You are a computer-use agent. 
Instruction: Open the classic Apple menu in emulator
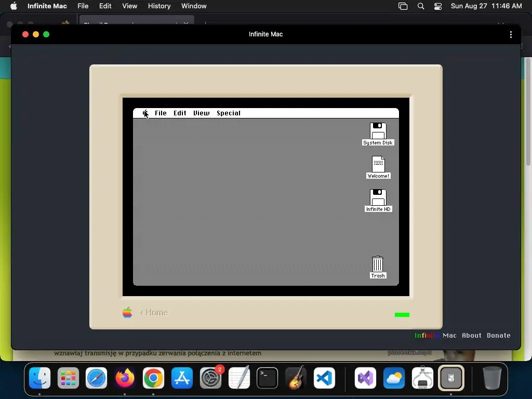click(x=145, y=113)
